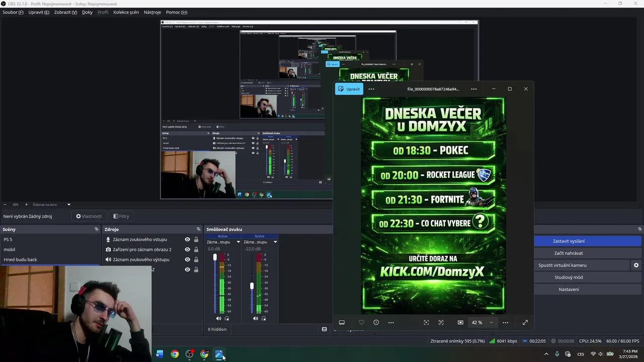Open the Photos app taskbar icon

[219, 354]
